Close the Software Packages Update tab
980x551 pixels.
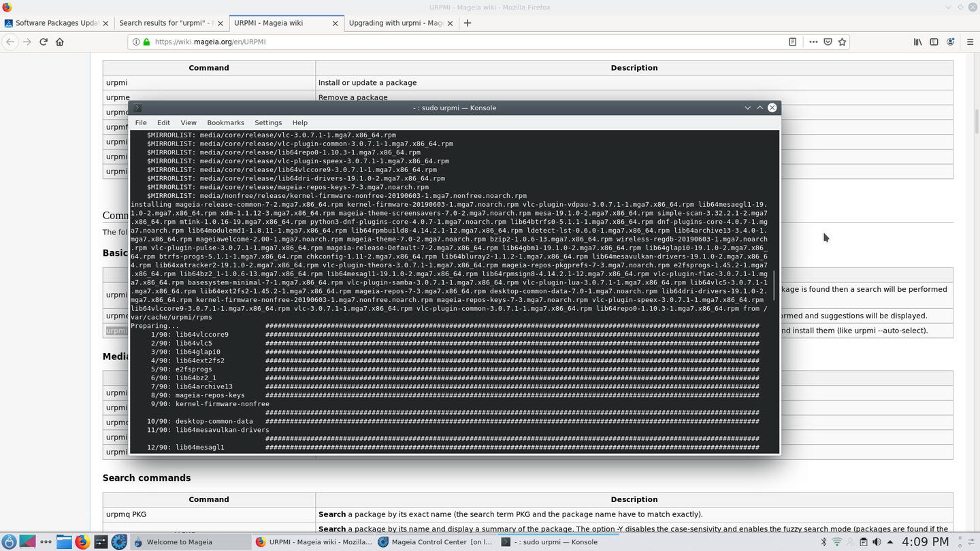point(105,23)
